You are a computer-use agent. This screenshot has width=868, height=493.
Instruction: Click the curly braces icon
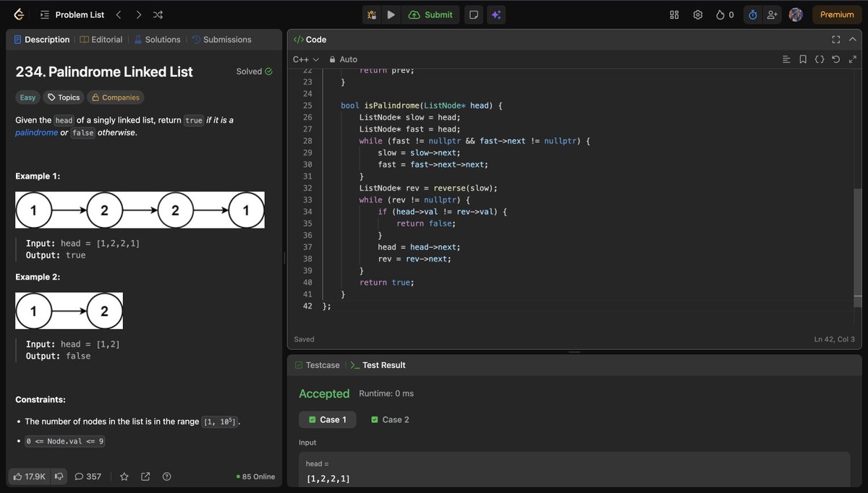820,59
